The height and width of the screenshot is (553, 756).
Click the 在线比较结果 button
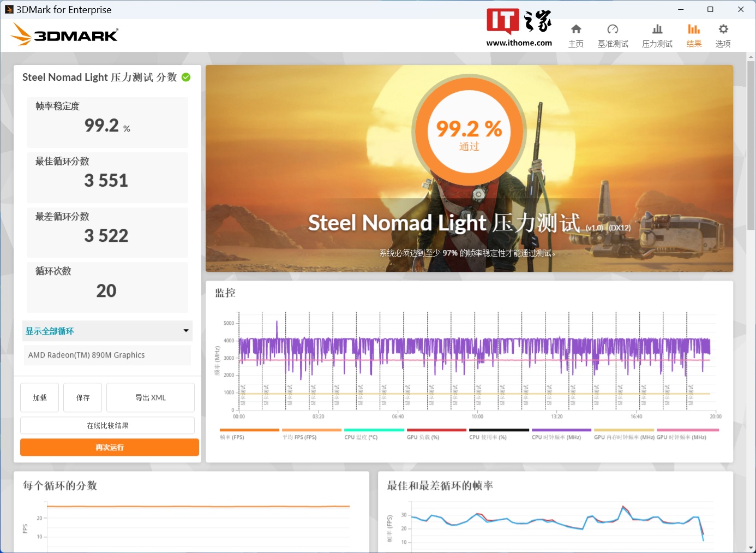107,425
